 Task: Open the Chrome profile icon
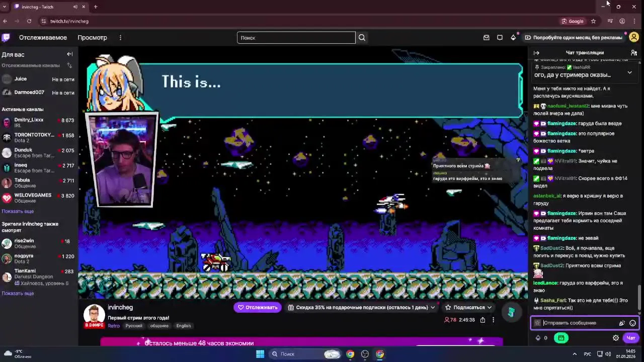[622, 21]
